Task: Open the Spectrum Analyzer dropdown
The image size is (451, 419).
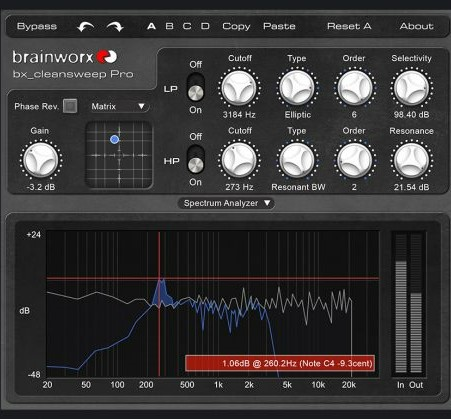Action: pyautogui.click(x=226, y=203)
